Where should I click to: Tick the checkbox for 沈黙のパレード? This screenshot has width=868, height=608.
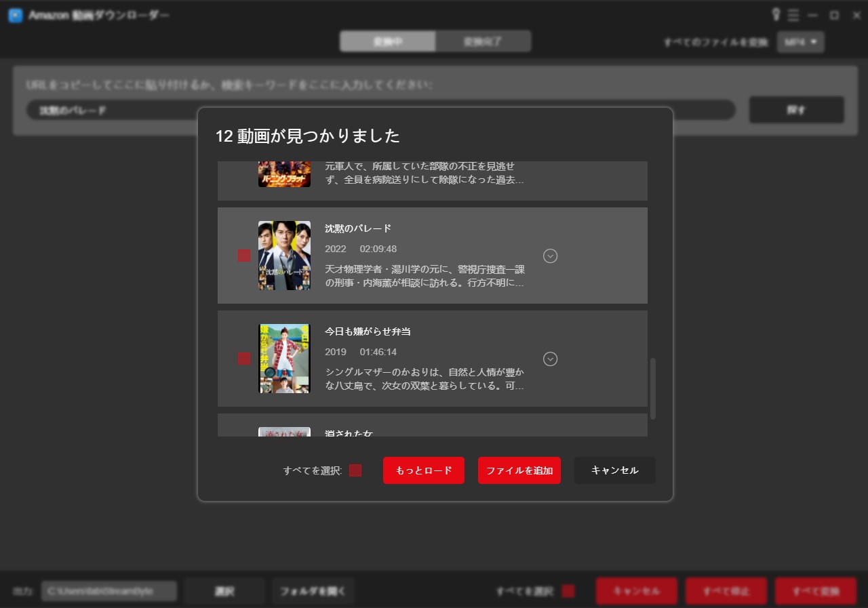[x=244, y=256]
